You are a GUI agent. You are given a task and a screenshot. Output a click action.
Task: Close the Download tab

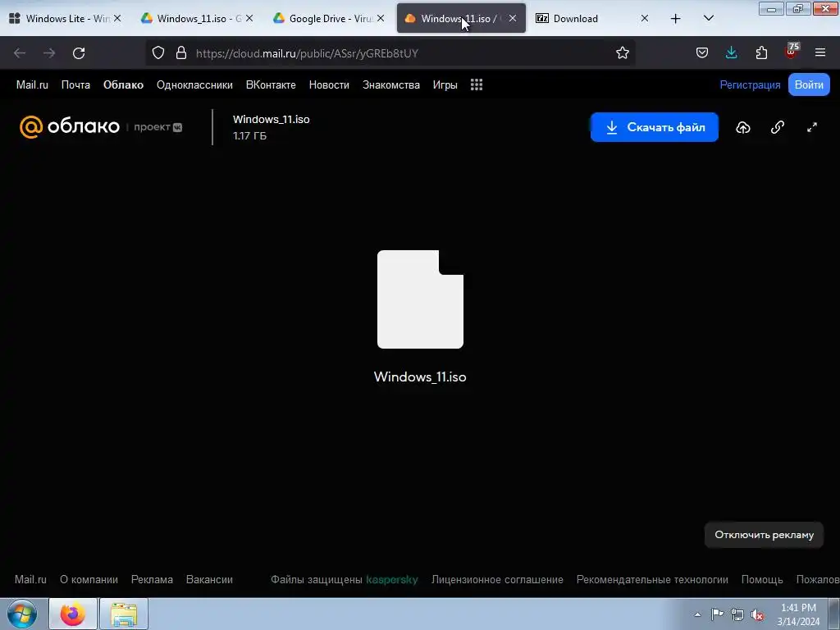pos(645,18)
